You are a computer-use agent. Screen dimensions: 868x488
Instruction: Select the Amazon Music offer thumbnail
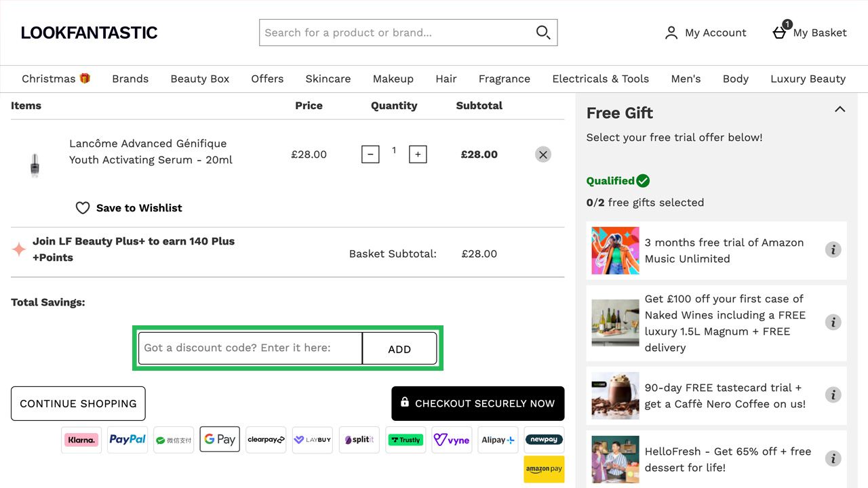coord(615,250)
